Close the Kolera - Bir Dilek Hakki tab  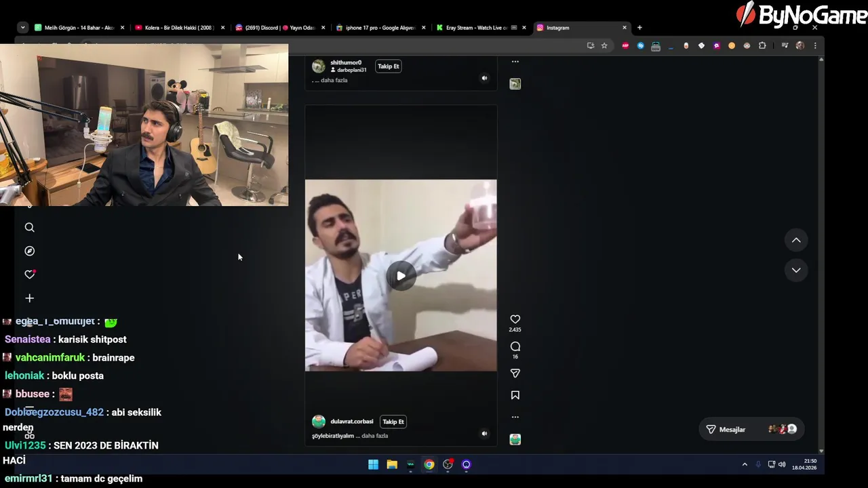click(222, 28)
